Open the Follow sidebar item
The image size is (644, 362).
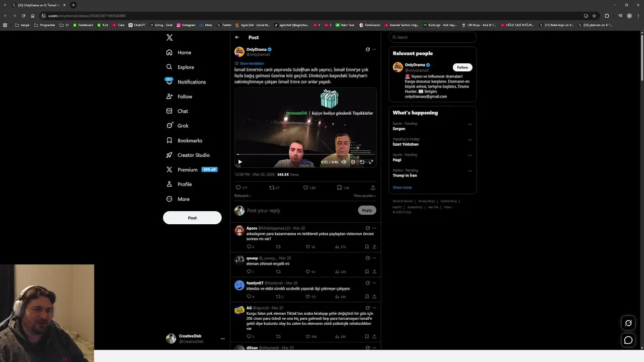coord(179,96)
